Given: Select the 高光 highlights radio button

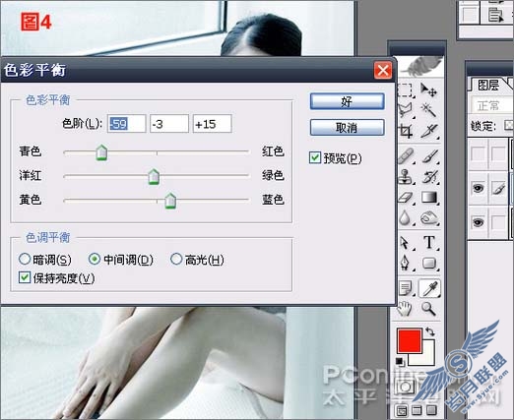Looking at the screenshot, I should pyautogui.click(x=176, y=259).
